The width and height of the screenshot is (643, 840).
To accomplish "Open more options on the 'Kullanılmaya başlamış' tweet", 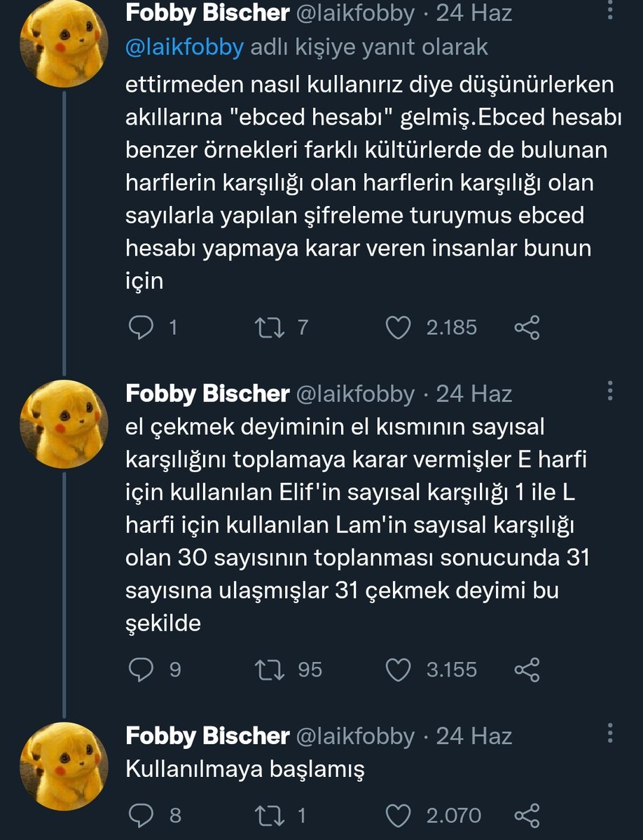I will point(610,734).
